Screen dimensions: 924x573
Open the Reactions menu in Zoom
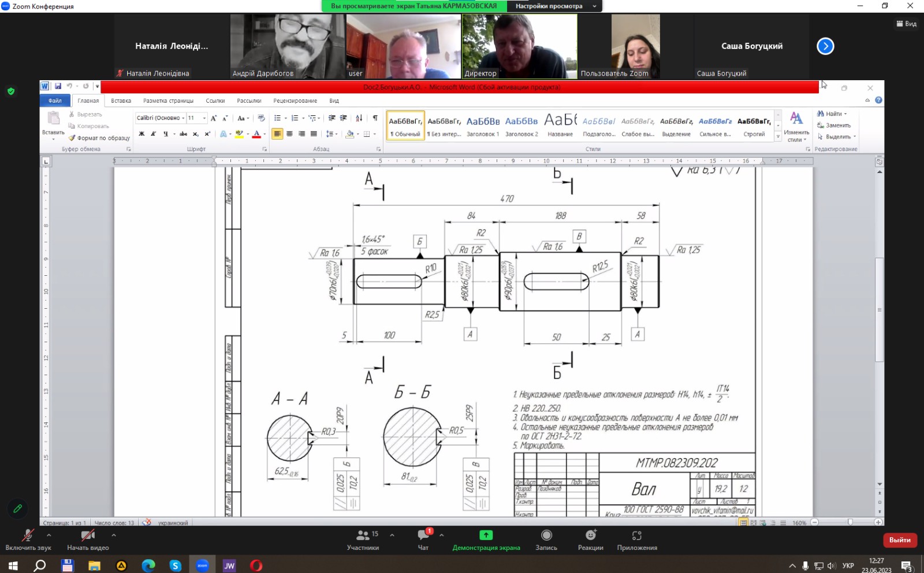pyautogui.click(x=590, y=539)
